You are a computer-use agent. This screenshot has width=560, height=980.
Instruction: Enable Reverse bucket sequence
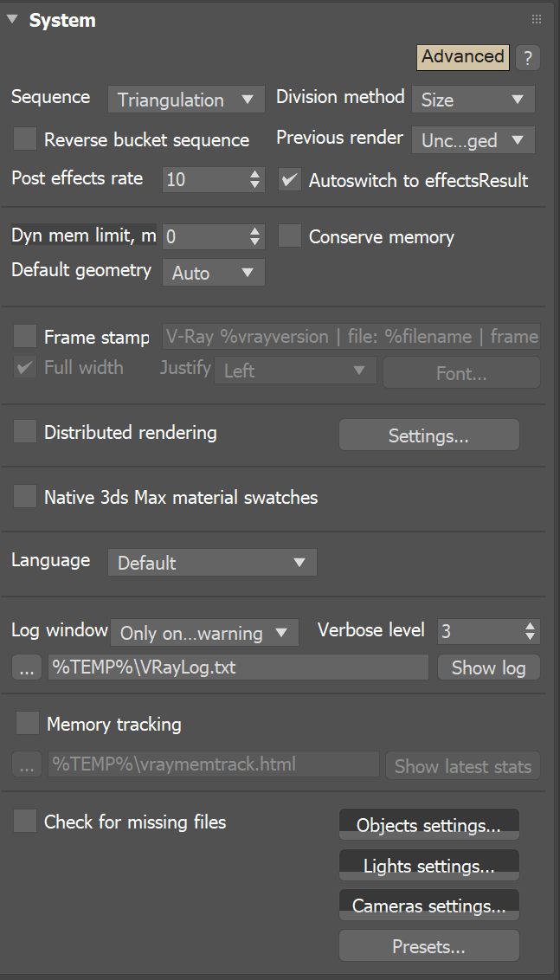pyautogui.click(x=24, y=139)
